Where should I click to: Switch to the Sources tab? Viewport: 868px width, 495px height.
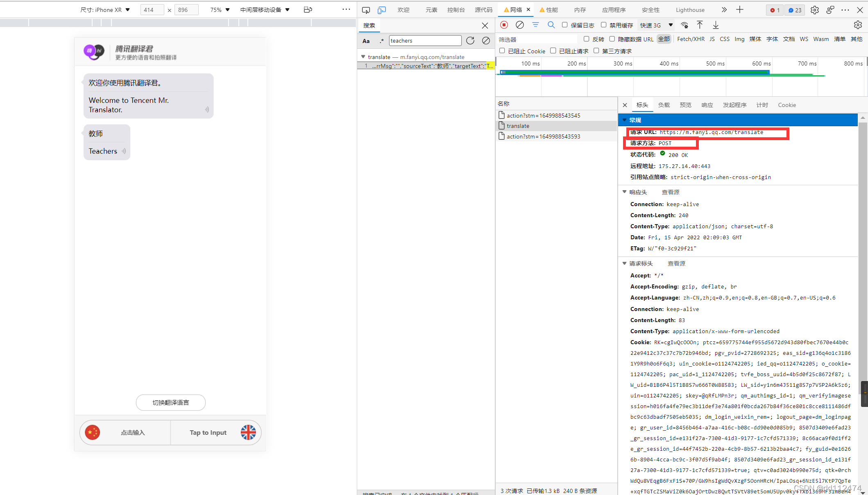click(x=484, y=10)
